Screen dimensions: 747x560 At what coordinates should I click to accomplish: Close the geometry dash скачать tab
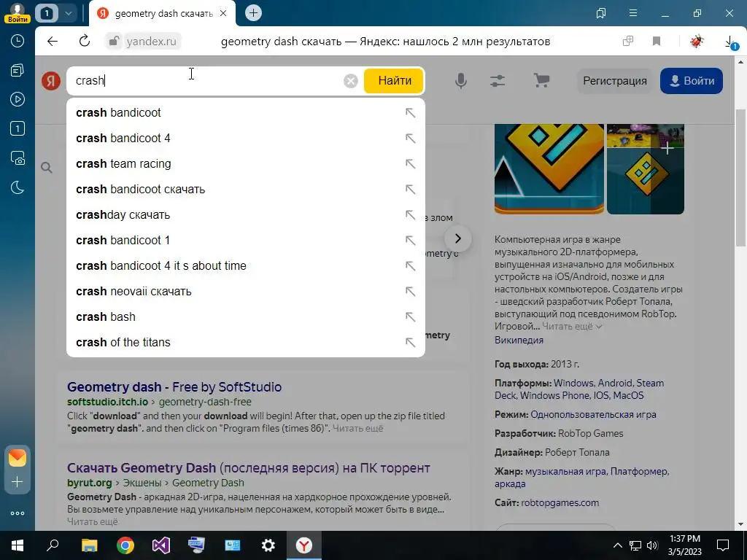coord(223,13)
